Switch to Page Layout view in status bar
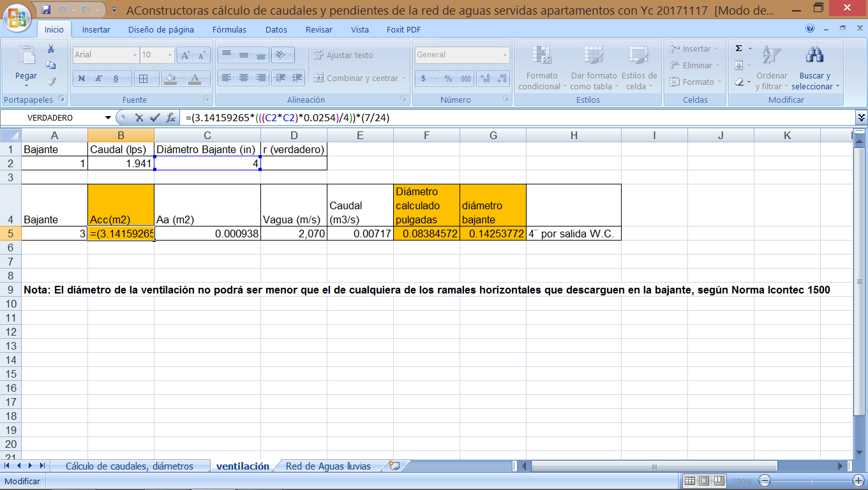The image size is (868, 490). tap(704, 481)
